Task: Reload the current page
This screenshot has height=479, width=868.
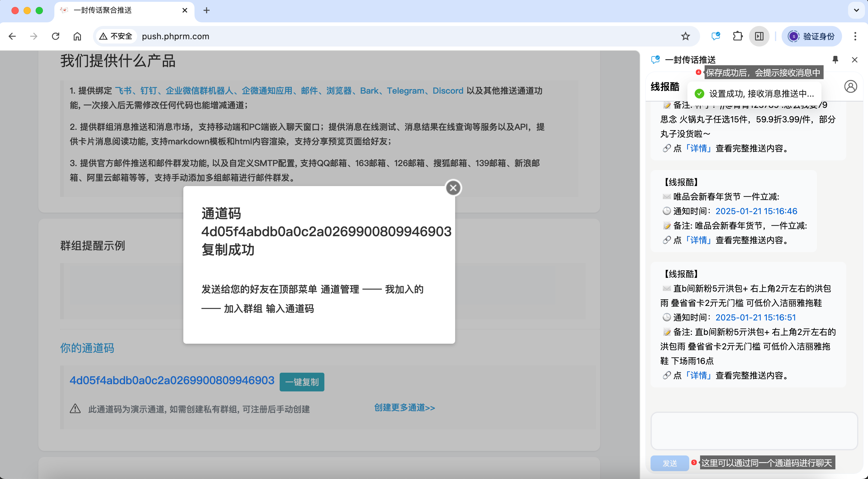Action: 56,36
